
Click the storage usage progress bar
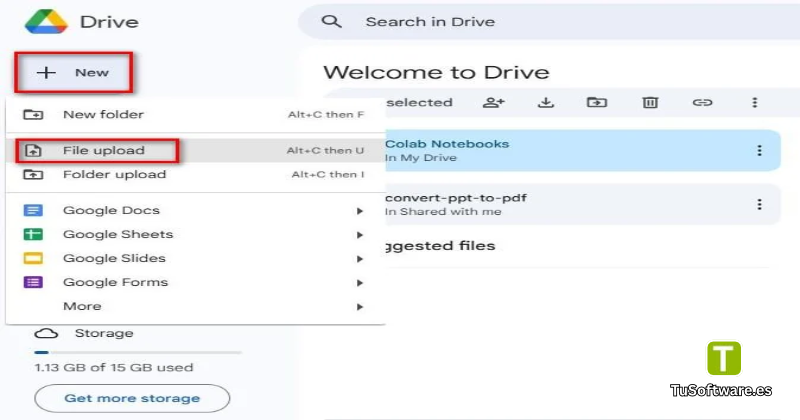click(x=138, y=352)
